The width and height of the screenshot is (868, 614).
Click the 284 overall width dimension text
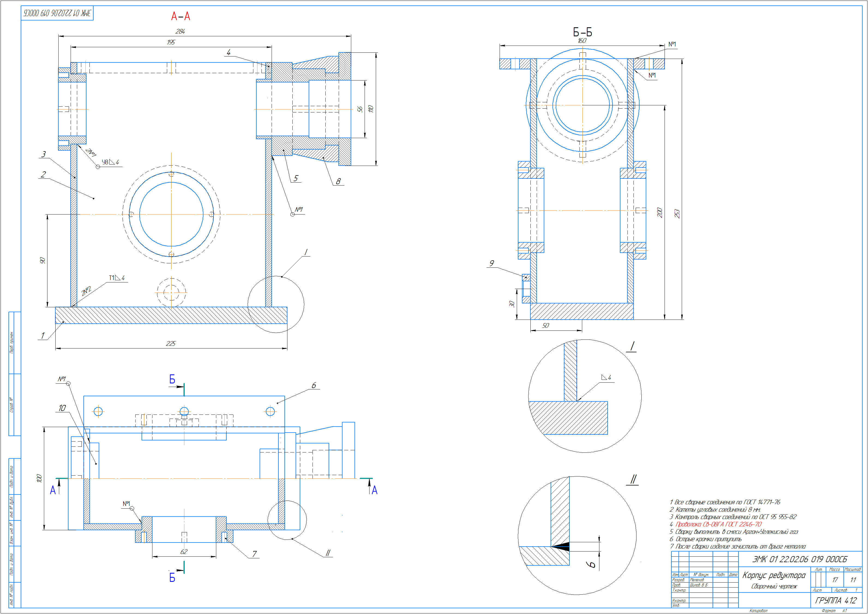(x=180, y=31)
